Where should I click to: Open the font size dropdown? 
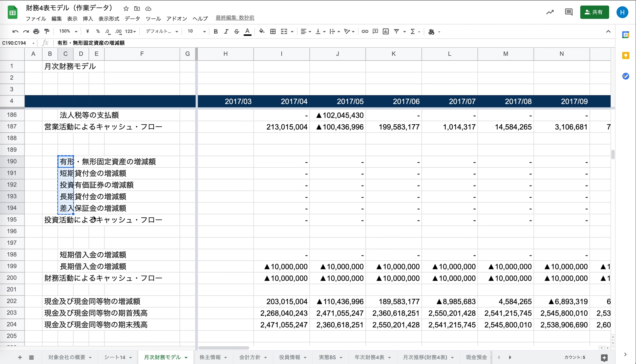coord(196,32)
